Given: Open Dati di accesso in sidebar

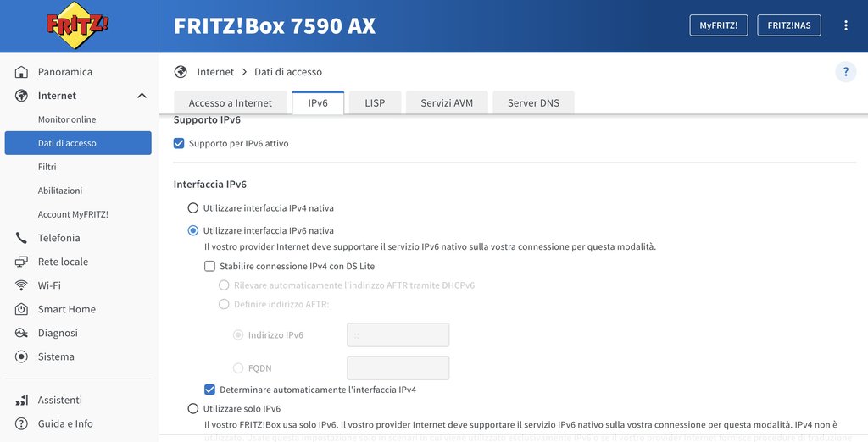Looking at the screenshot, I should 78,143.
